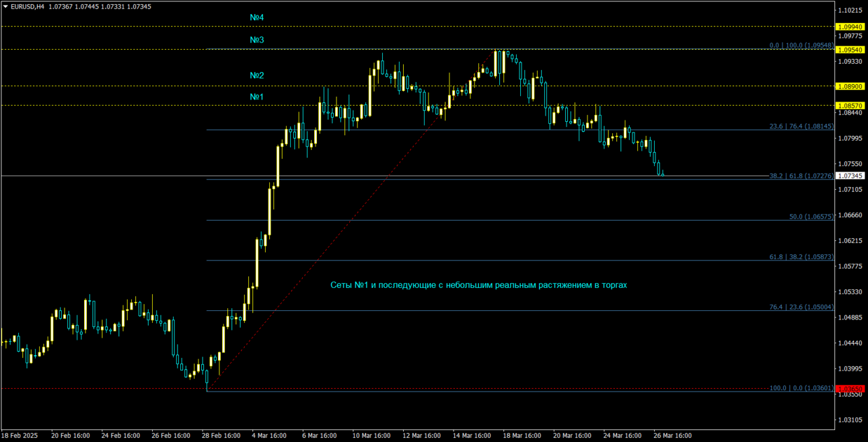Viewport: 868px width, 442px height.
Task: Click 1.06660 on the price axis
Action: 851,215
